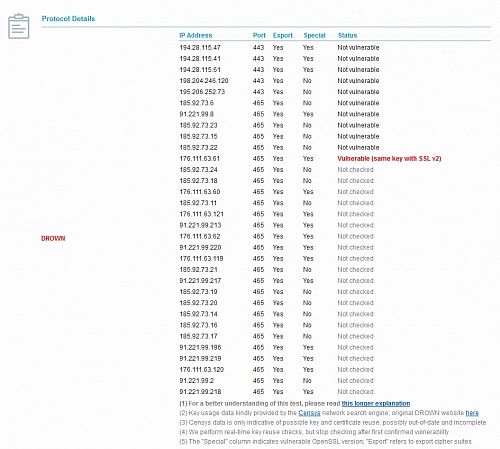Click the Port column header
Screen dimensions: 500x449
pyautogui.click(x=259, y=35)
